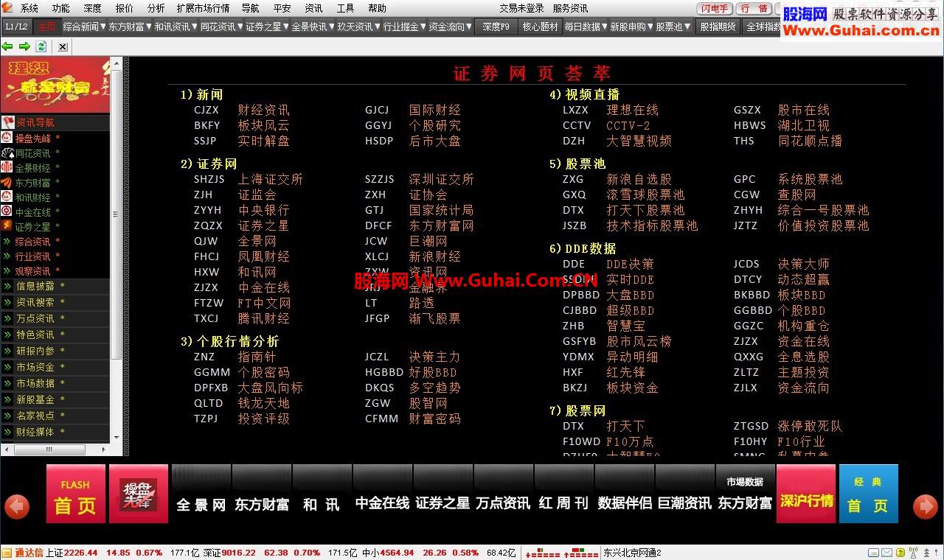
Task: Open the 资金流向 toolbar dropdown
Action: [450, 27]
